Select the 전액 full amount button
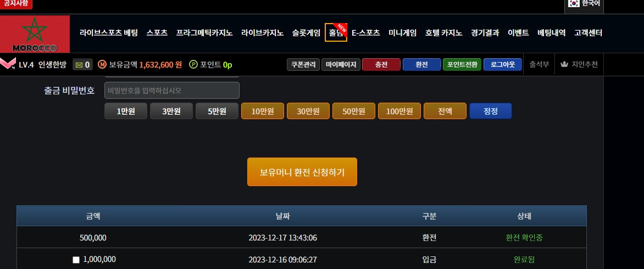Image resolution: width=644 pixels, height=269 pixels. pyautogui.click(x=445, y=111)
